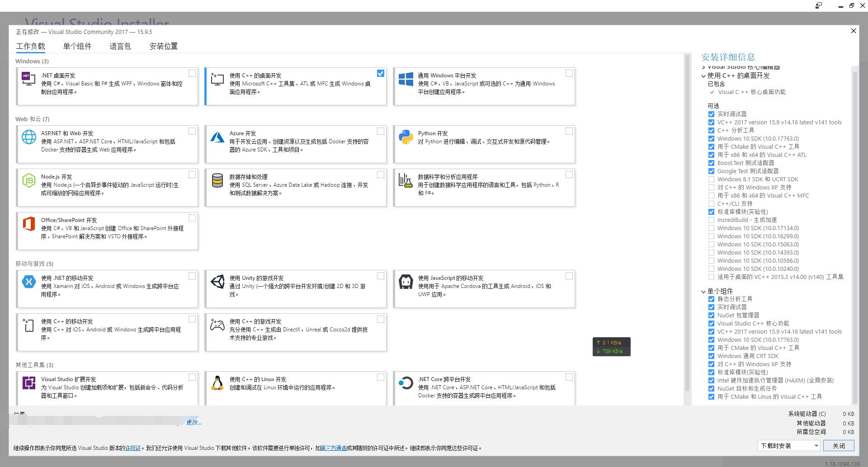This screenshot has height=467, width=868.
Task: Click the data storage database icon
Action: point(217,180)
